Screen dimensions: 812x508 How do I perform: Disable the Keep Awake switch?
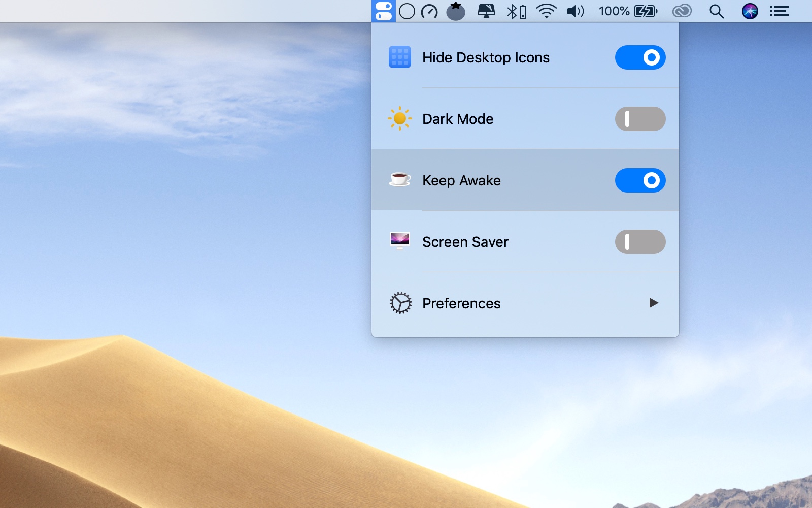640,180
